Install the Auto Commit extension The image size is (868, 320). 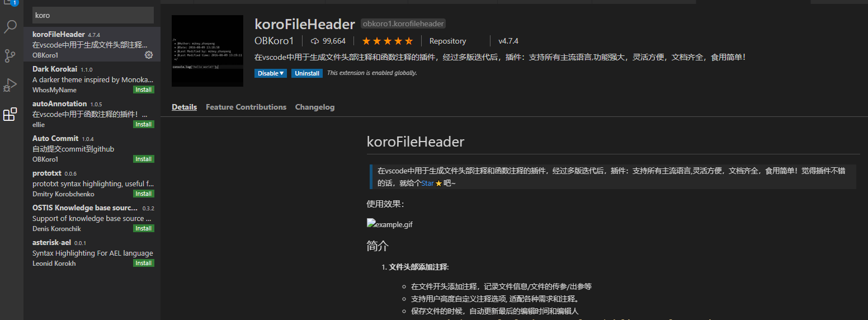pos(143,159)
